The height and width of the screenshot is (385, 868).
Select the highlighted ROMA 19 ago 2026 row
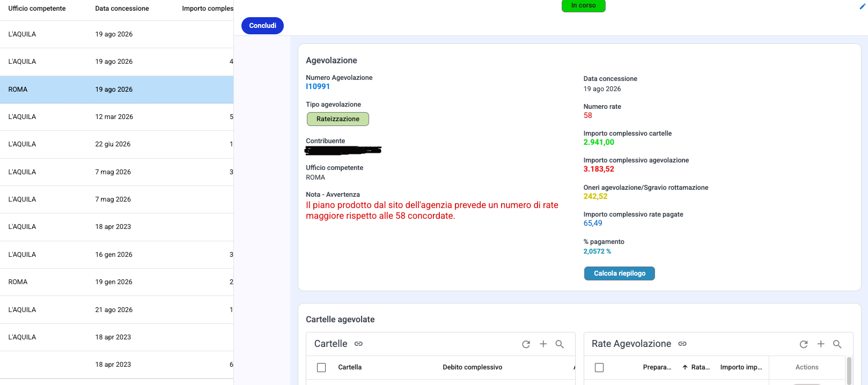point(116,90)
